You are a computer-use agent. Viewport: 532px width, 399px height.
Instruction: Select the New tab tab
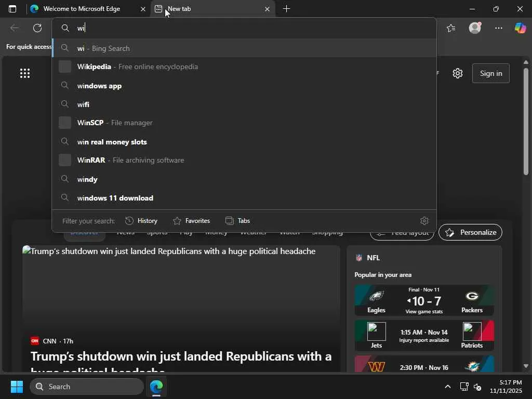[x=213, y=9]
